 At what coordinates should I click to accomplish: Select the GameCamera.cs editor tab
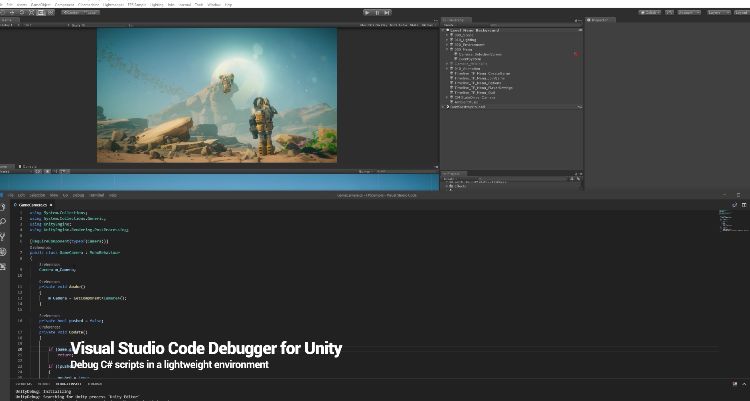click(33, 205)
